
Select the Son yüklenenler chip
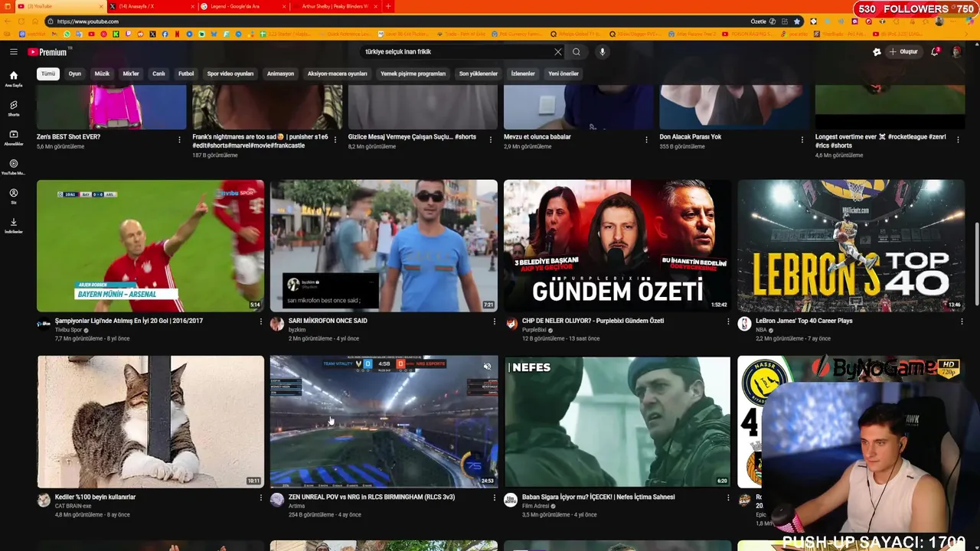[x=479, y=73]
